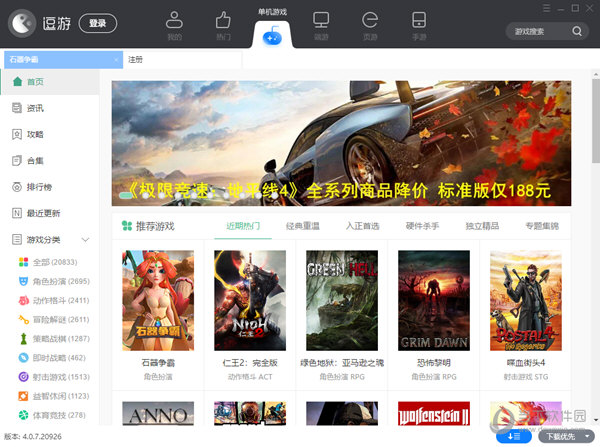Viewport: 600px width, 447px height.
Task: Go to 首页 home in sidebar
Action: pos(50,82)
